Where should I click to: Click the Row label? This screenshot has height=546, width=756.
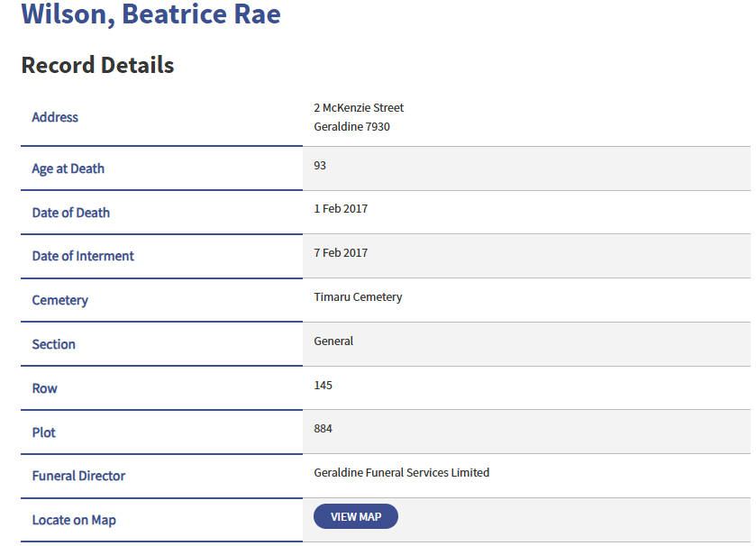point(44,388)
